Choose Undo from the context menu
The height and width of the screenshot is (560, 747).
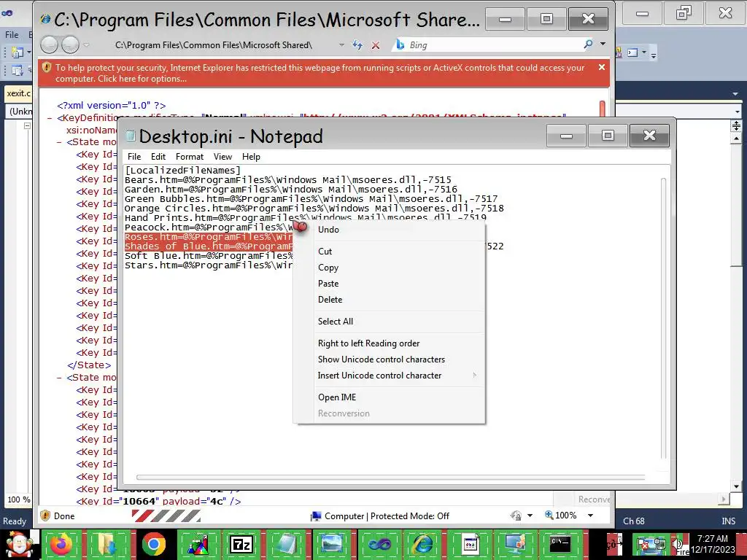[390, 230]
